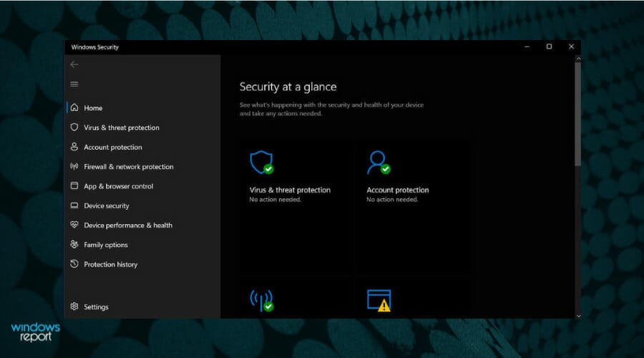Click the Account protection person icon in sidebar
Image resolution: width=644 pixels, height=358 pixels.
coord(74,147)
